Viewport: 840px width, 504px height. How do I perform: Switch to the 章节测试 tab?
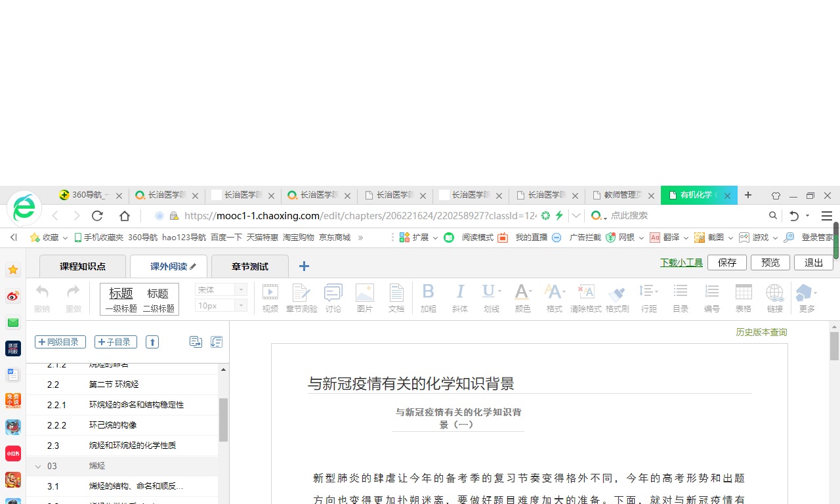tap(249, 266)
